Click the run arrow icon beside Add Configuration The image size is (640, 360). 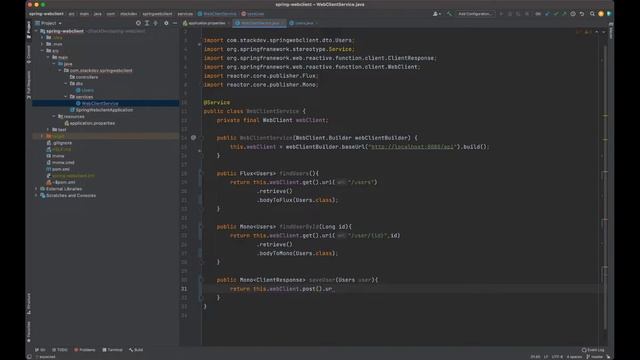pos(502,14)
